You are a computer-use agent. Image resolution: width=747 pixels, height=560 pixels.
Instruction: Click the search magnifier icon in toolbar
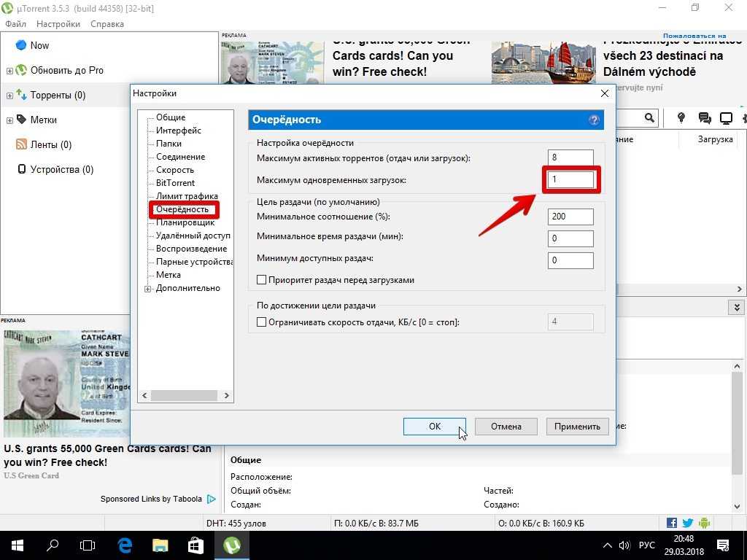click(649, 118)
